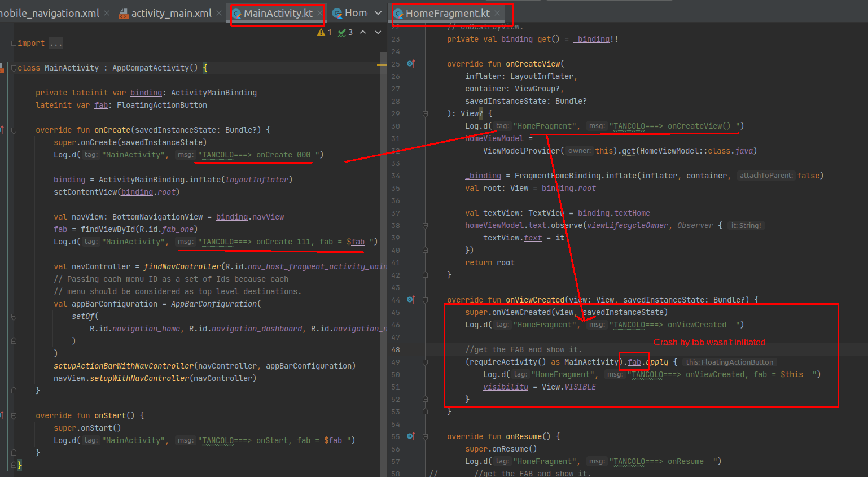Screen dimensions: 868x477
Task: Select the HomeFragment.kt tab
Action: (448, 14)
